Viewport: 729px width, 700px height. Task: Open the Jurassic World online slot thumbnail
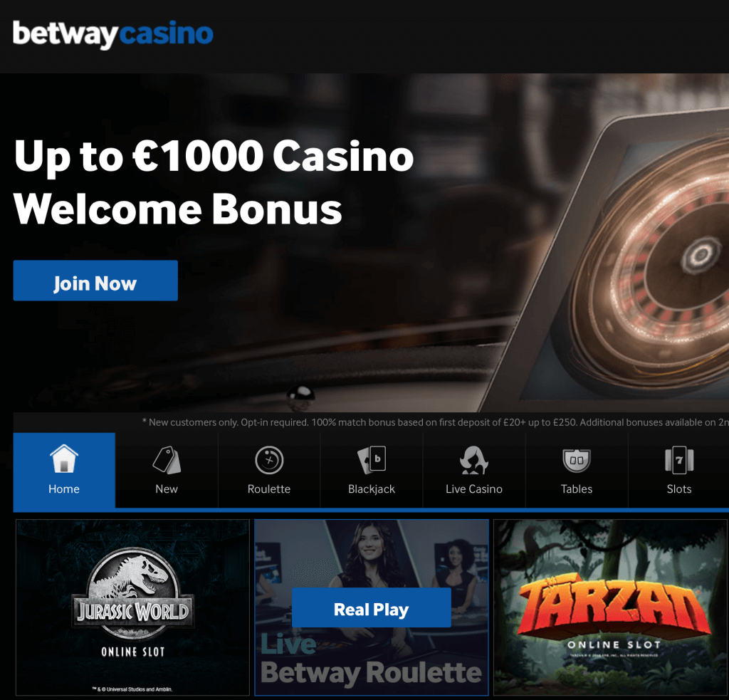click(x=132, y=607)
